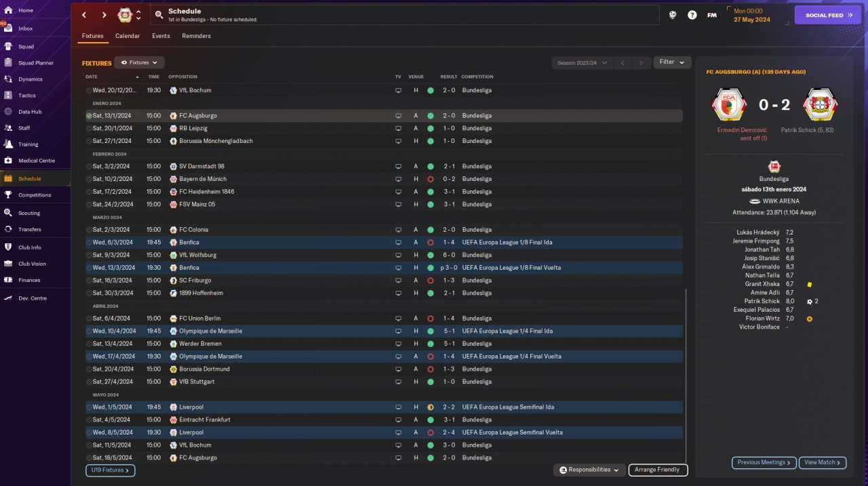Open the FM menu icon
This screenshot has width=868, height=486.
712,15
